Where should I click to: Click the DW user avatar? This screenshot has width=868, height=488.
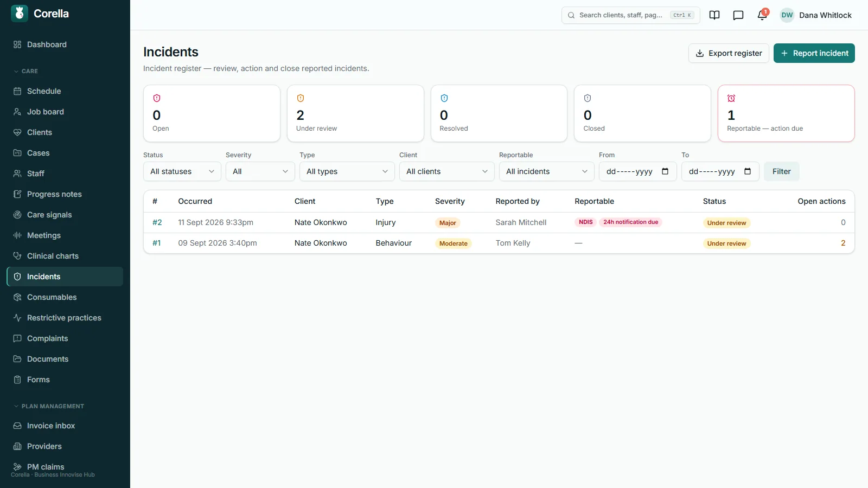(787, 15)
